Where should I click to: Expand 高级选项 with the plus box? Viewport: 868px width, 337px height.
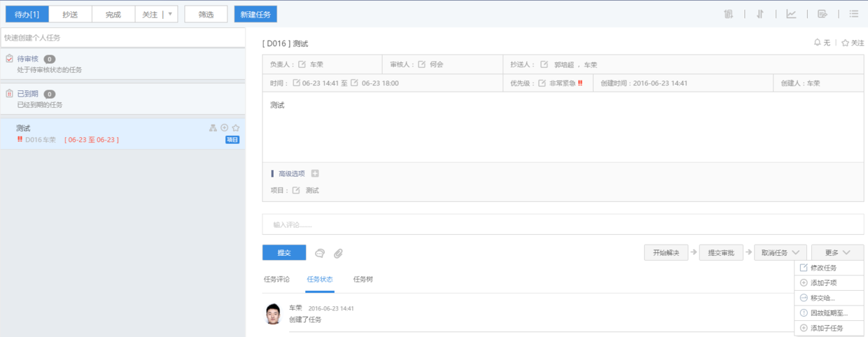tap(315, 173)
